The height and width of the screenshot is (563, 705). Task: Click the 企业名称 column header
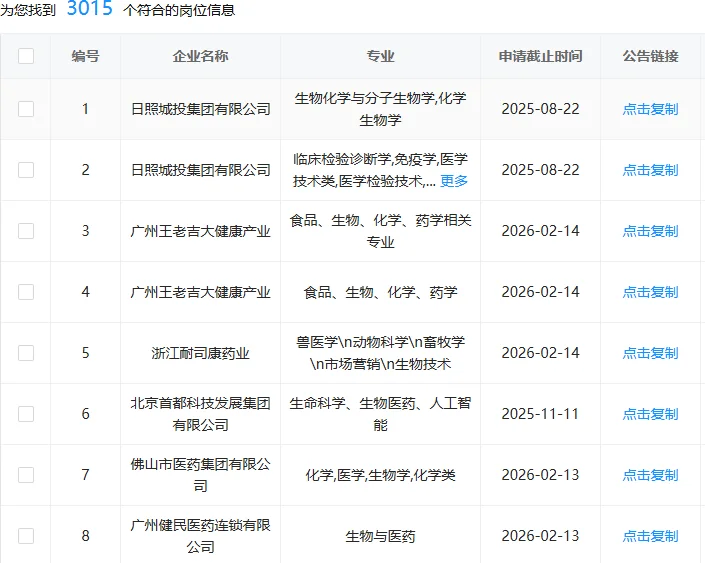click(x=201, y=56)
